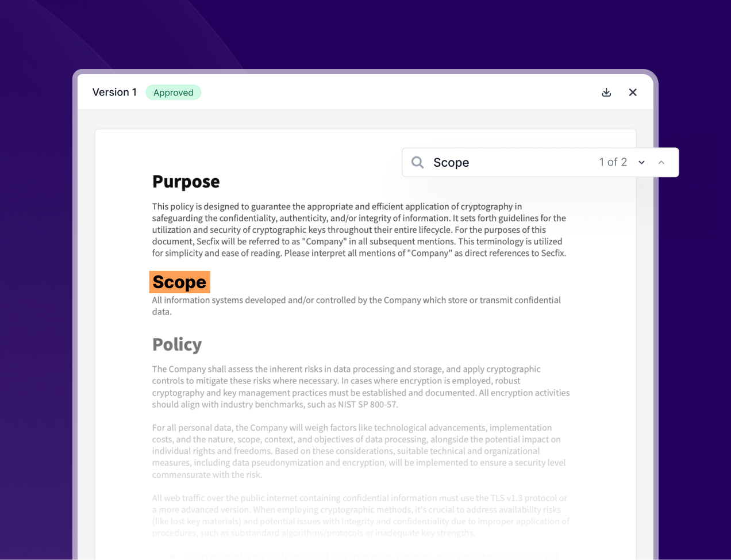Image resolution: width=731 pixels, height=560 pixels.
Task: Click the Purpose heading
Action: (186, 182)
